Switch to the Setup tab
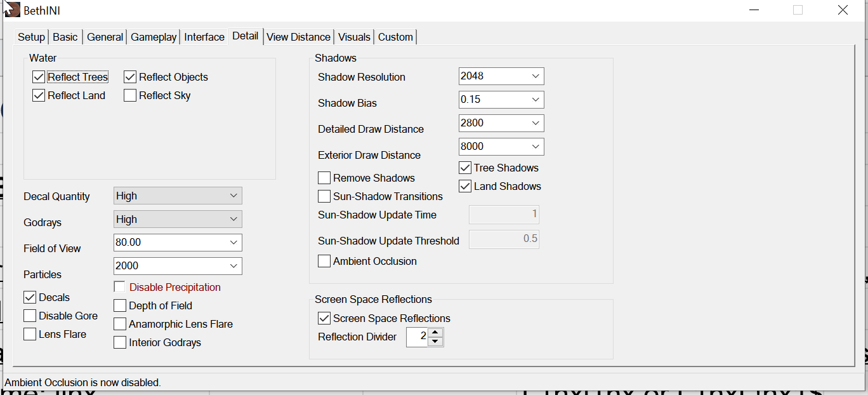The height and width of the screenshot is (395, 868). coord(31,37)
